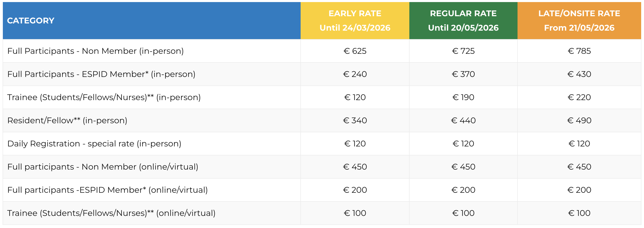Select the € 625 early rate cell

click(x=355, y=51)
